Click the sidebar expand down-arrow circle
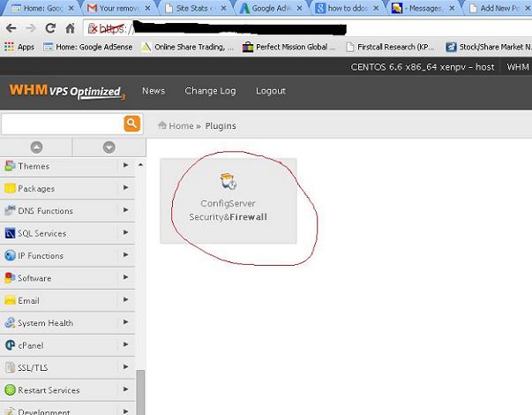 [x=109, y=147]
